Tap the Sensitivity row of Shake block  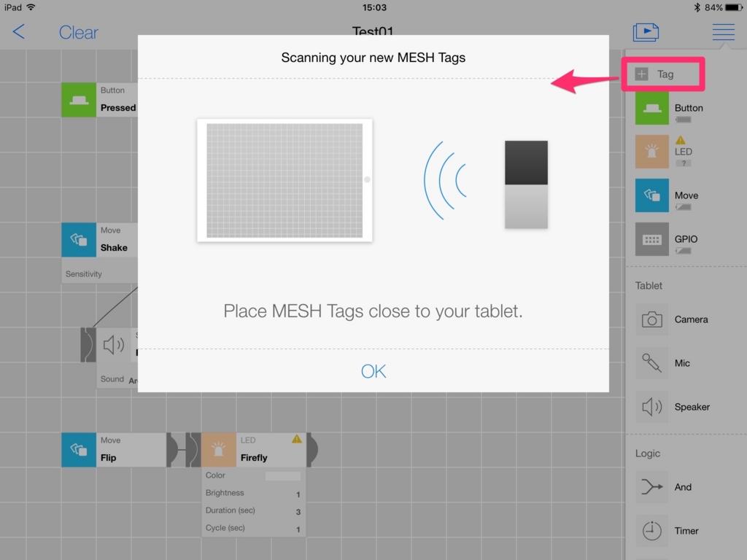click(100, 274)
